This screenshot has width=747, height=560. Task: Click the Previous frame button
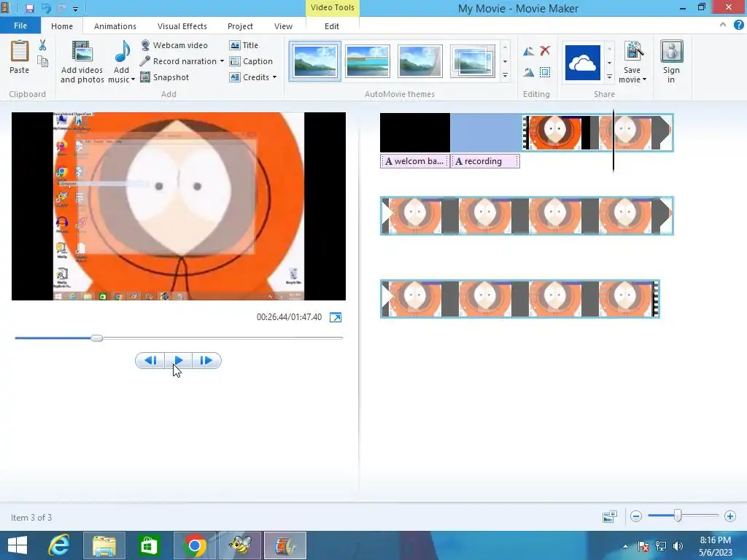150,360
